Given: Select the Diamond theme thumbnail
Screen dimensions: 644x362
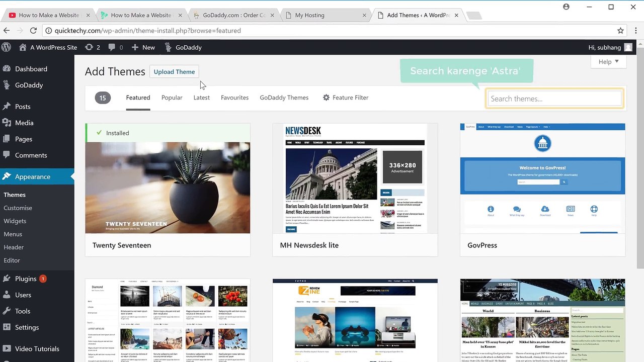Looking at the screenshot, I should 168,320.
